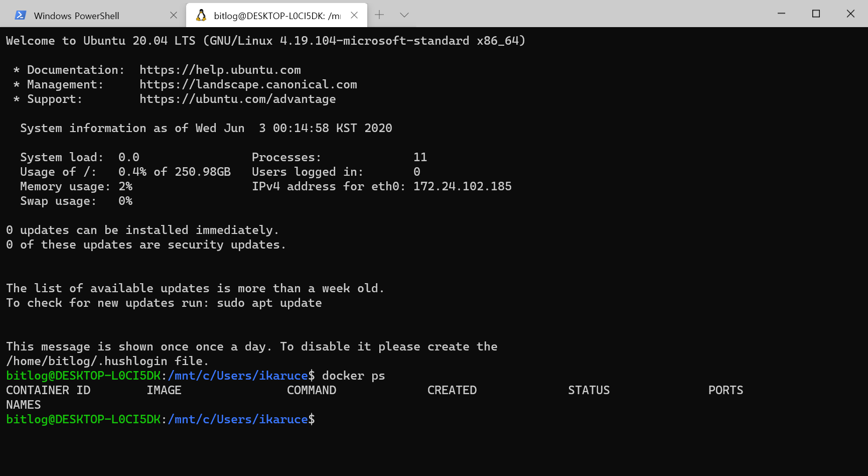Click the STATUS column header
868x476 pixels.
tap(589, 390)
